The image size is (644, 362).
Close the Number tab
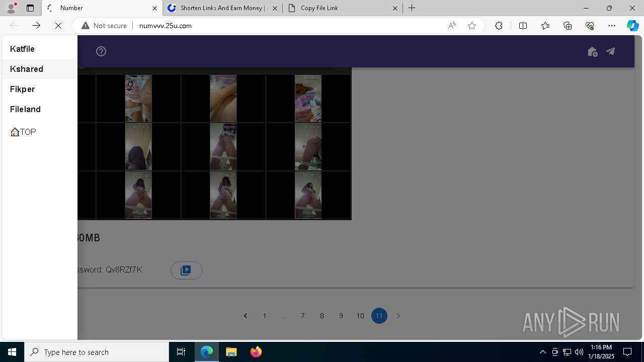click(154, 8)
